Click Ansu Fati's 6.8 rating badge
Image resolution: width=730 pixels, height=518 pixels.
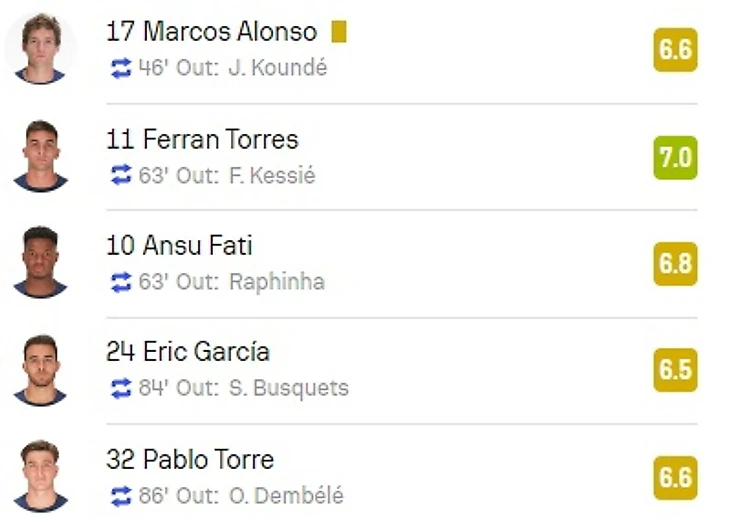[676, 264]
